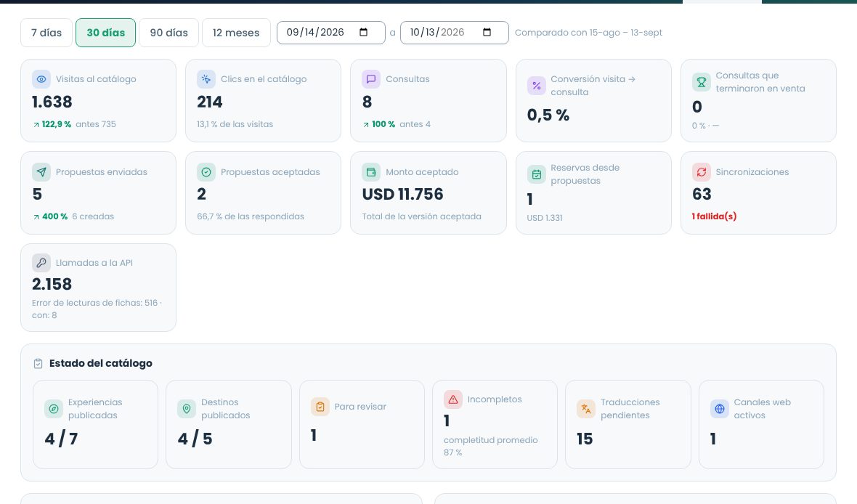Click the clipboard icon beside Estado del catálogo
The image size is (857, 504).
click(38, 364)
